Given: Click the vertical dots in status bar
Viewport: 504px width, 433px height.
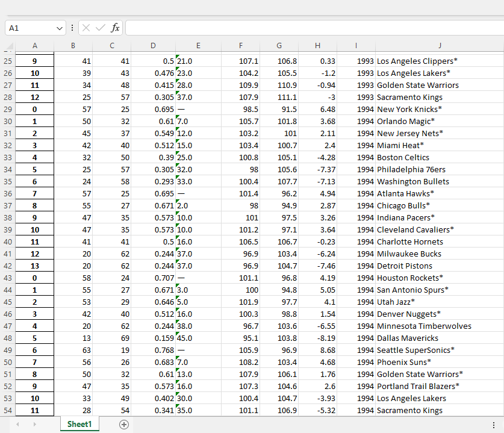Looking at the screenshot, I should [x=494, y=425].
